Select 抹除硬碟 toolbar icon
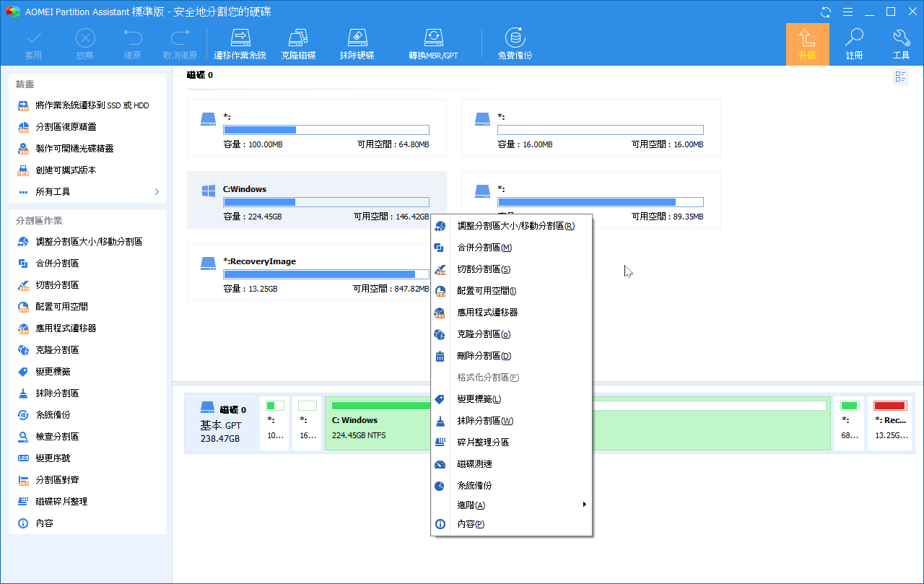Viewport: 924px width, 584px height. coord(357,45)
